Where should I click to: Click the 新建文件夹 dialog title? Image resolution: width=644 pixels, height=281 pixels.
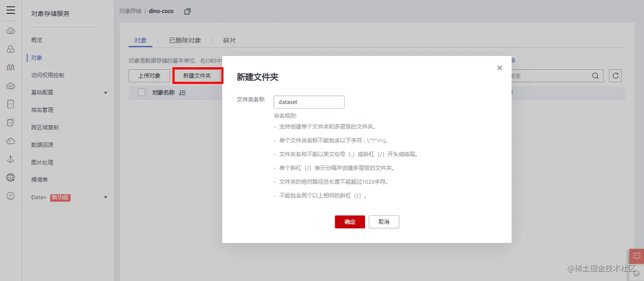click(x=258, y=77)
